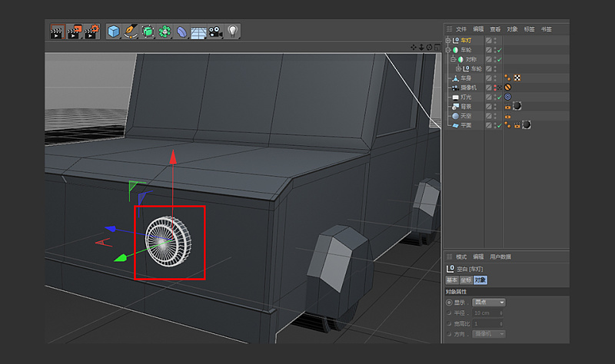Click the Phong tag on 平面
Screen dimensions: 615x364
pos(507,125)
